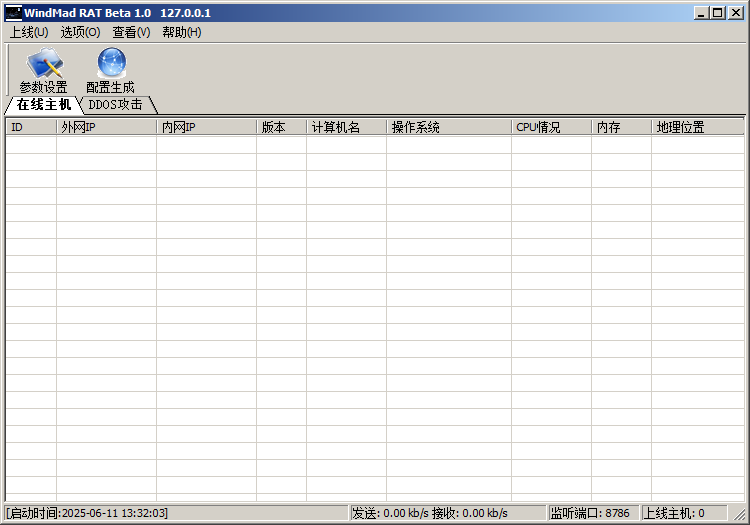Click the 监听端口 status bar panel
This screenshot has height=525, width=750.
click(x=590, y=513)
